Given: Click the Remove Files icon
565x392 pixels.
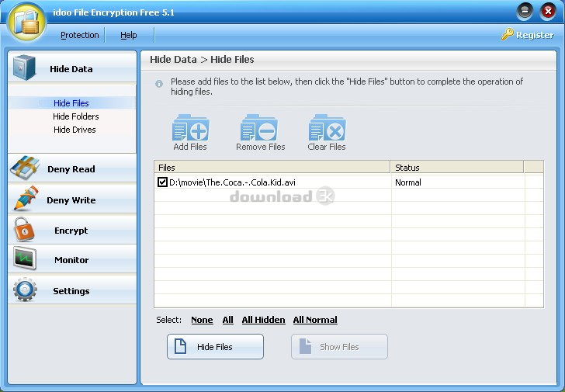Looking at the screenshot, I should coord(258,127).
